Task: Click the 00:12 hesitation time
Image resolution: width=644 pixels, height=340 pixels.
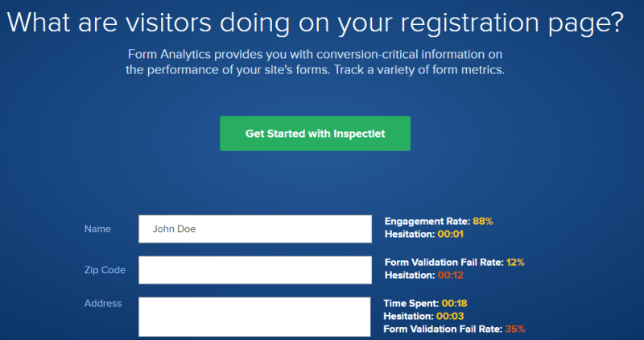Action: pyautogui.click(x=452, y=275)
